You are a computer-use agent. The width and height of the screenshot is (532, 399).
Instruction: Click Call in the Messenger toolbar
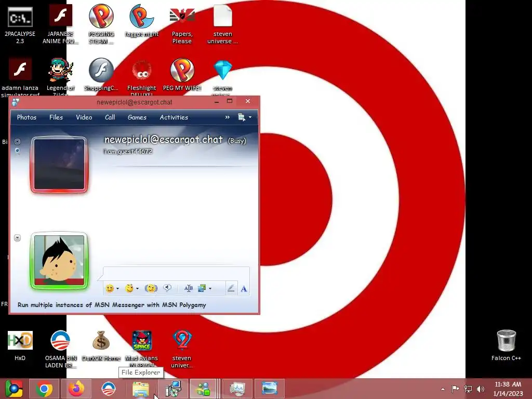[x=110, y=117]
